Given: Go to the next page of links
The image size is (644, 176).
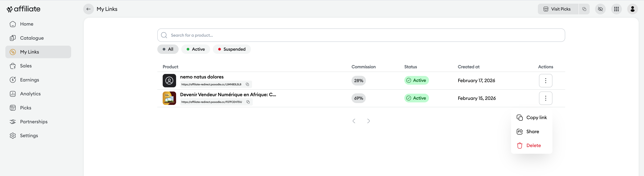Looking at the screenshot, I should [x=368, y=121].
